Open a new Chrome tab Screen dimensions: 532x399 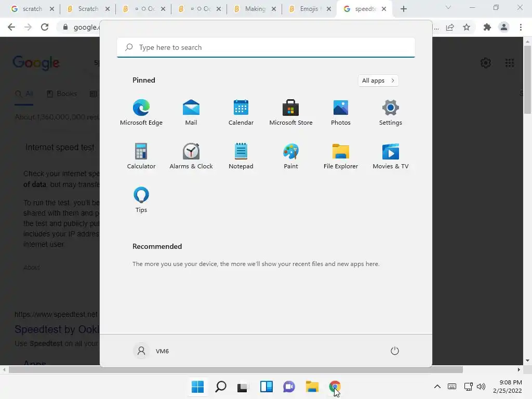click(403, 9)
